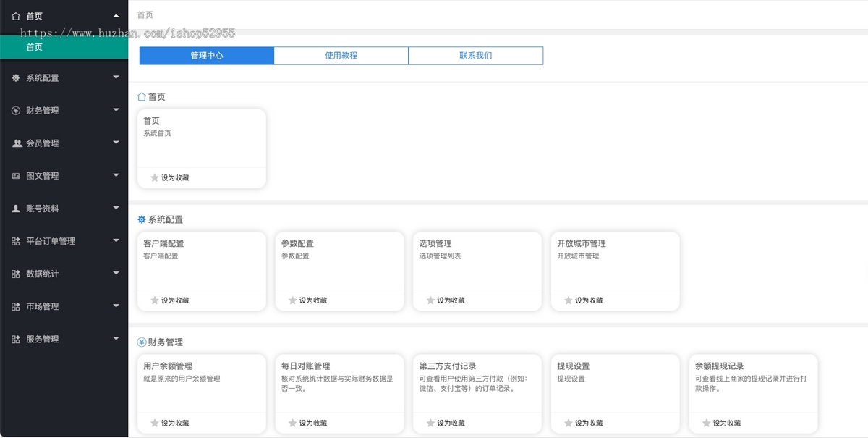
Task: Star the 参数配置 card as favorite
Action: [292, 300]
